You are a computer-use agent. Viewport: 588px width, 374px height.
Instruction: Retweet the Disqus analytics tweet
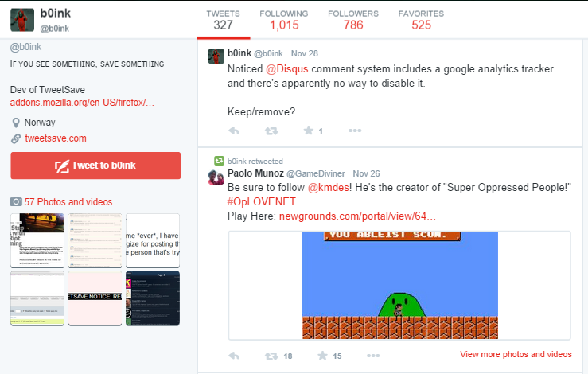(271, 131)
